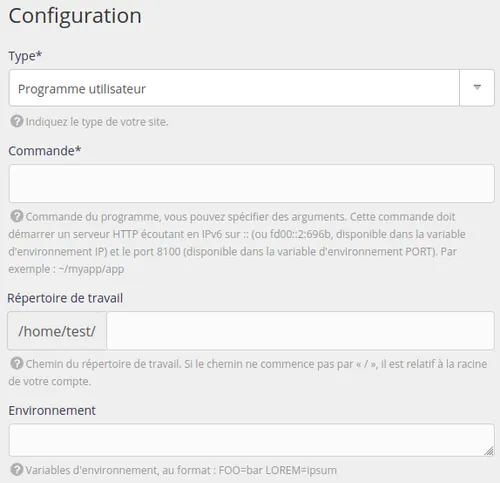Viewport: 500px width, 483px height.
Task: Click help icon beside 'Chemin du répertoire'
Action: coord(17,363)
